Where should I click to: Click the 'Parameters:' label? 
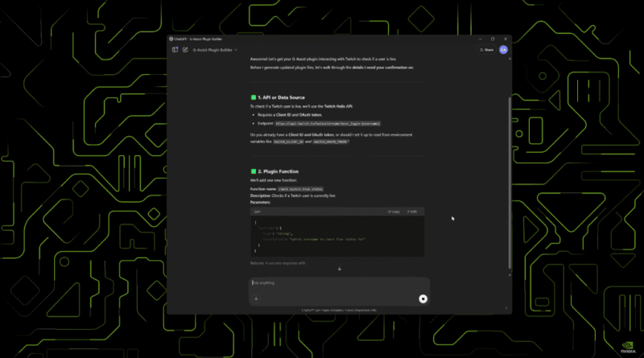[x=260, y=203]
